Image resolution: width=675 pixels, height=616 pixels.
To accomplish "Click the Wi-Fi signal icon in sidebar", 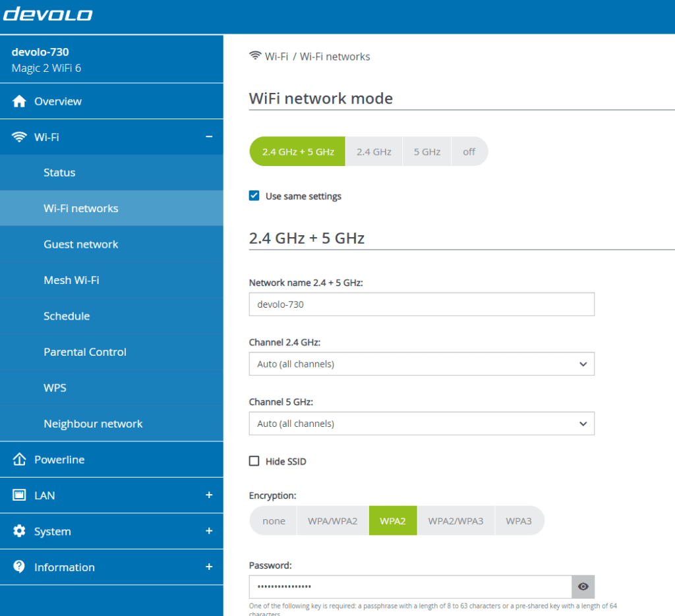I will point(19,137).
